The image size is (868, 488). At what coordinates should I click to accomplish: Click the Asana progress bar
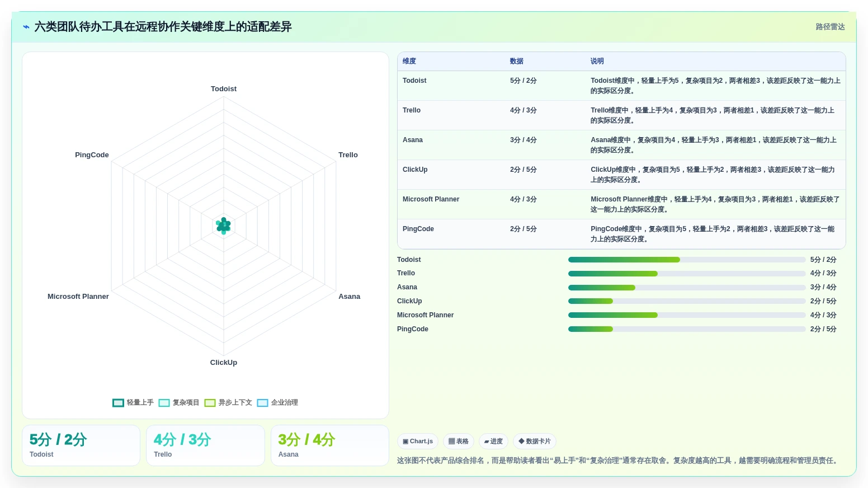tap(687, 288)
